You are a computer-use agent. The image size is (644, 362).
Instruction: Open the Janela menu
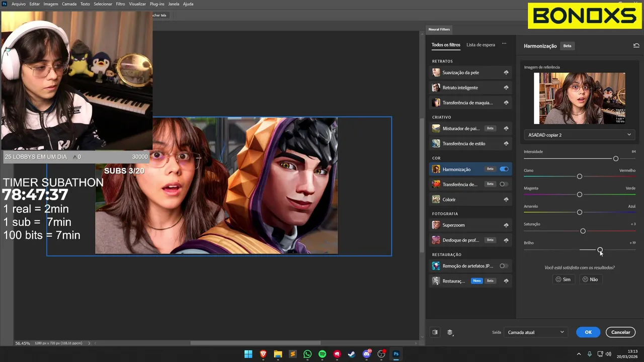[174, 4]
